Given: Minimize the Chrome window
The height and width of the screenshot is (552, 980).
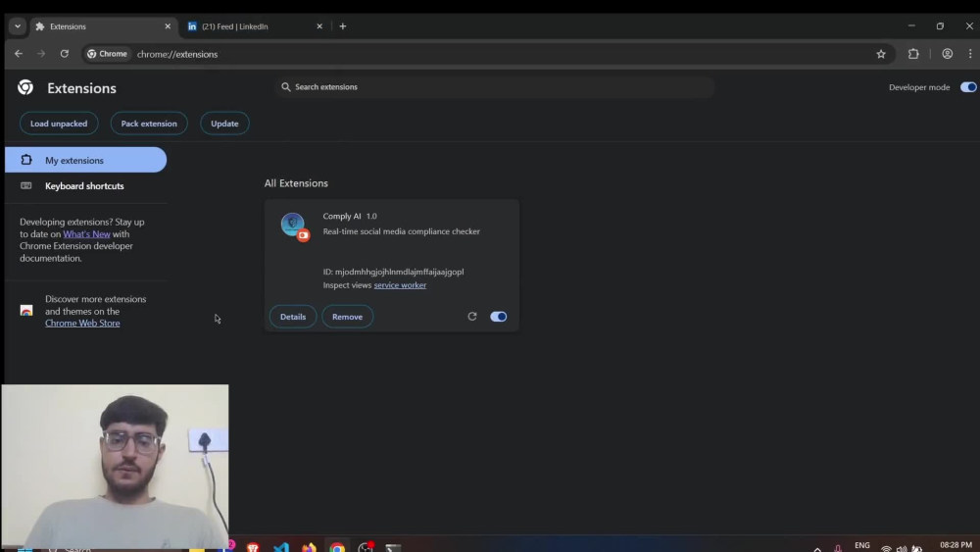Looking at the screenshot, I should coord(911,26).
